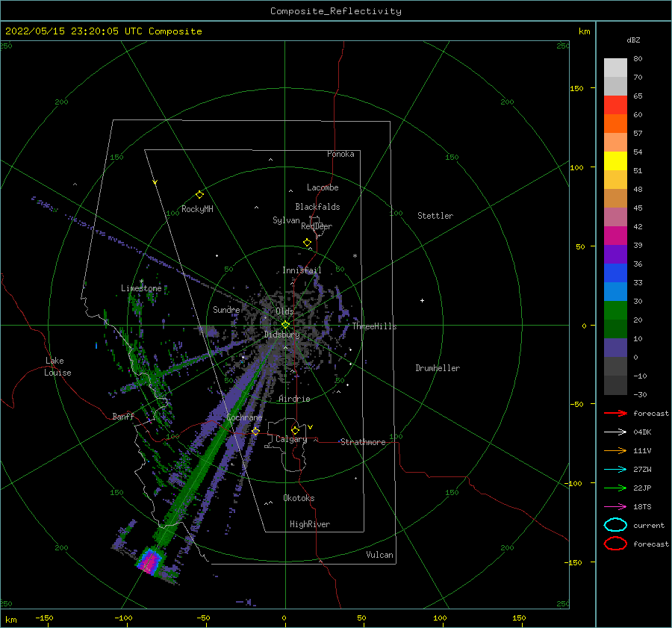Click the Drumheller label
This screenshot has width=672, height=628.
tap(438, 368)
